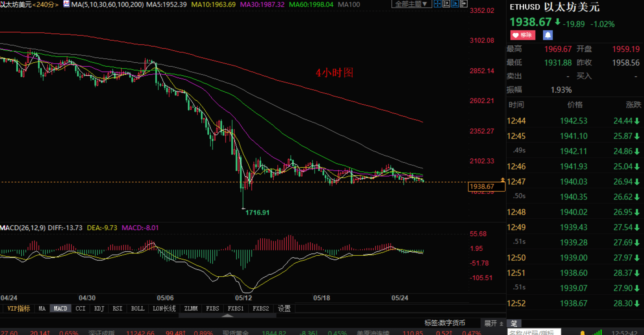
Task: Click the interval measurement icon in chart toolbar
Action: [x=446, y=4]
